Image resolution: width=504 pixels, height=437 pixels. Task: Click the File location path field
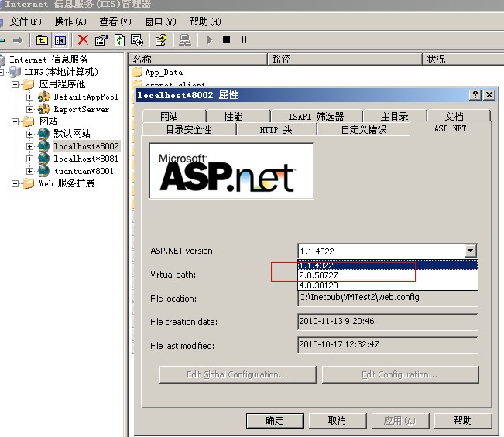click(388, 298)
